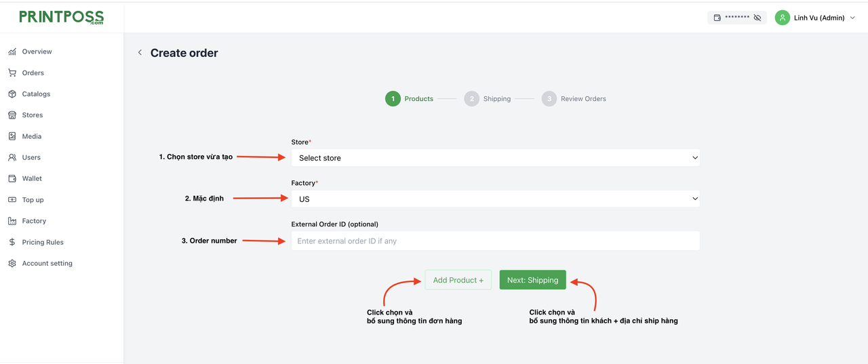Open the Media image icon
This screenshot has height=364, width=868.
coord(12,136)
